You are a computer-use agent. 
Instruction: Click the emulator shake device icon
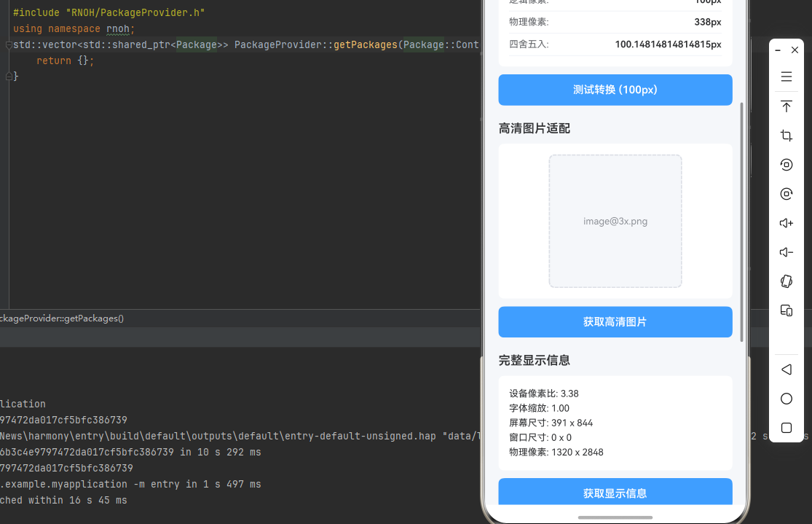(x=786, y=281)
